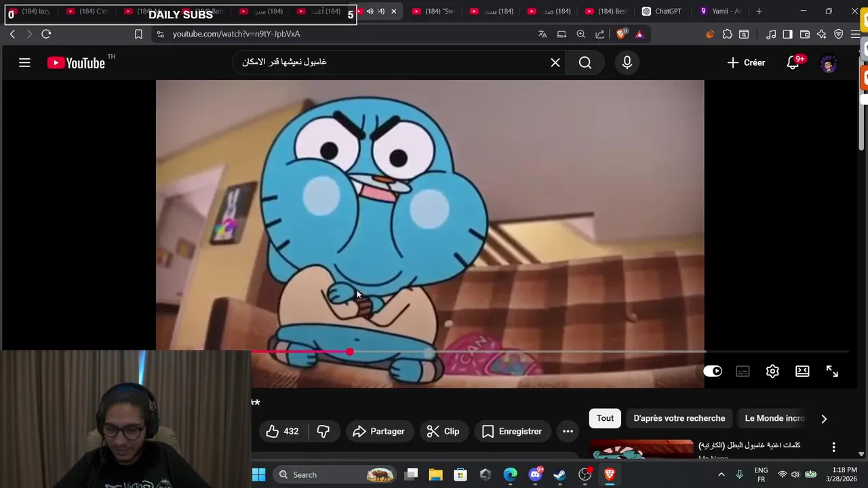Open the Leo AI sparkle icon

pos(821,34)
